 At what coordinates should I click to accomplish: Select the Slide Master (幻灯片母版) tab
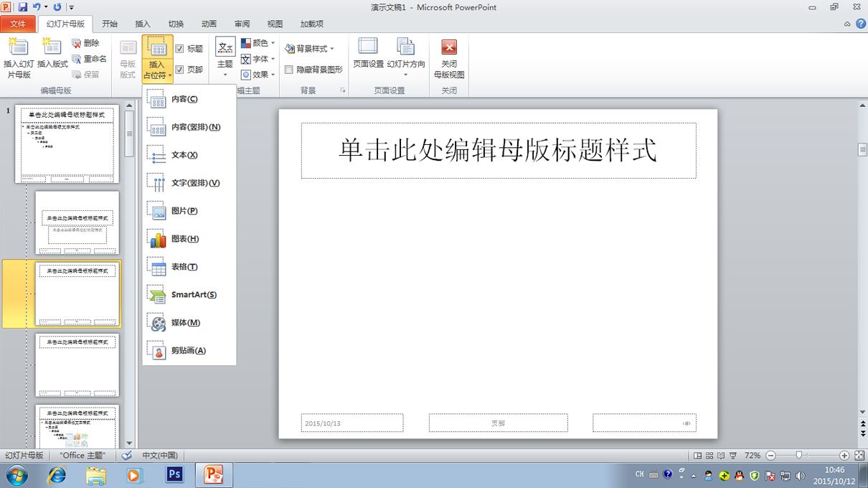(x=65, y=24)
